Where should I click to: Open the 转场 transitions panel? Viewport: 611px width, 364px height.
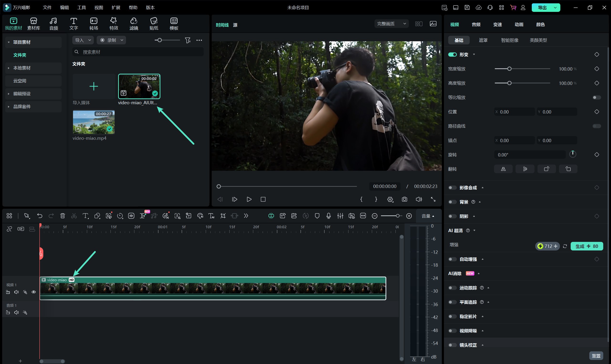[94, 24]
